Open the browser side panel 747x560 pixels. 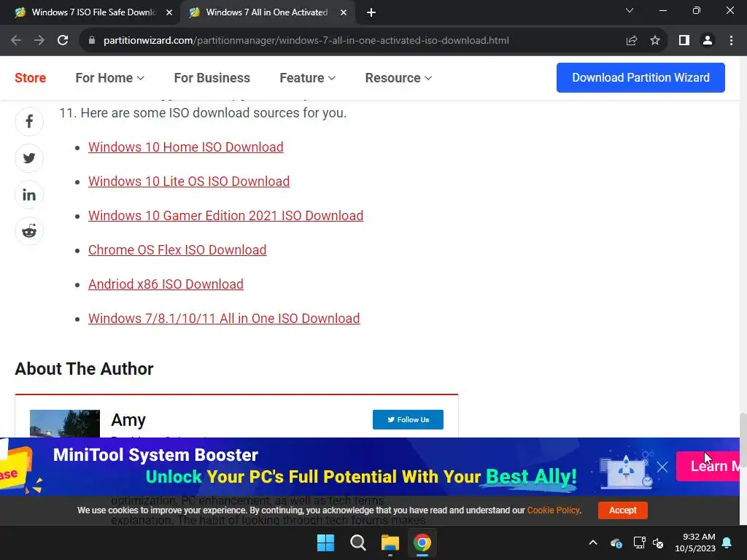(684, 41)
